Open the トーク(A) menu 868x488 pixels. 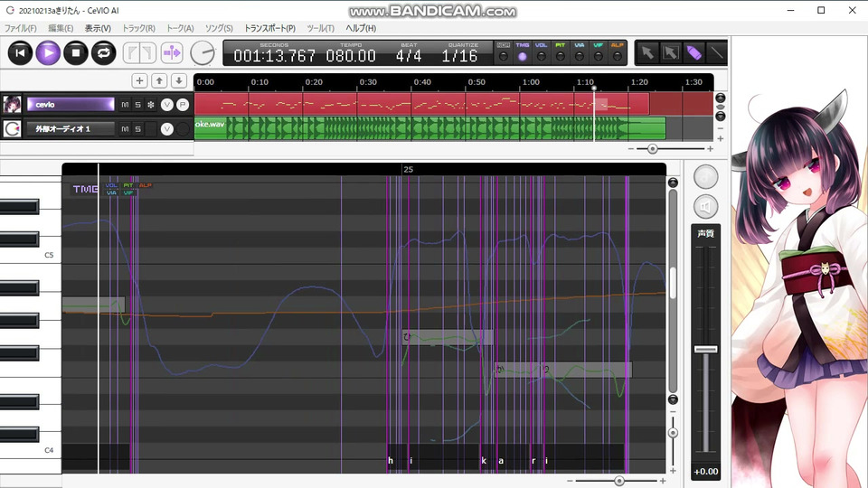tap(180, 28)
